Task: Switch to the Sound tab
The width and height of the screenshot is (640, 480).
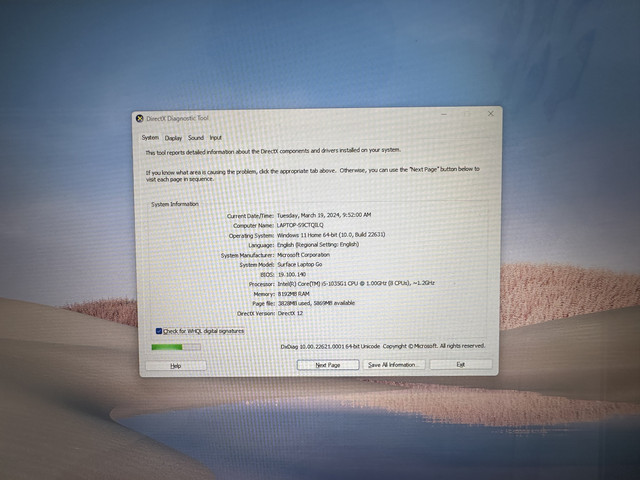Action: click(x=196, y=138)
